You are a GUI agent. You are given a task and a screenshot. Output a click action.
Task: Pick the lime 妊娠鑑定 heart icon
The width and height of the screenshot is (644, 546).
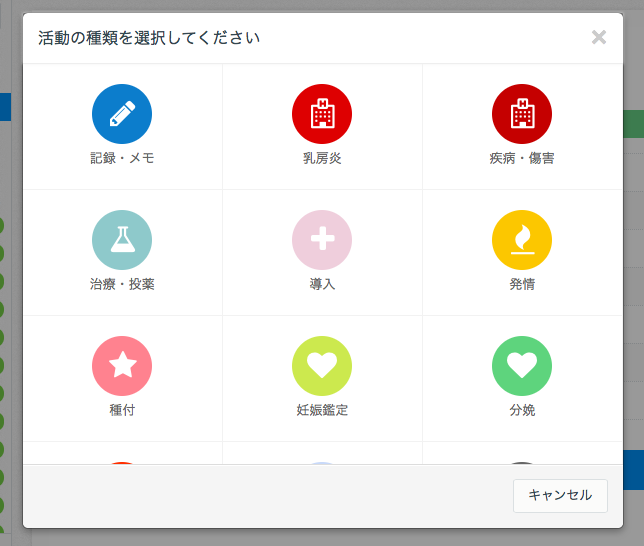(322, 366)
